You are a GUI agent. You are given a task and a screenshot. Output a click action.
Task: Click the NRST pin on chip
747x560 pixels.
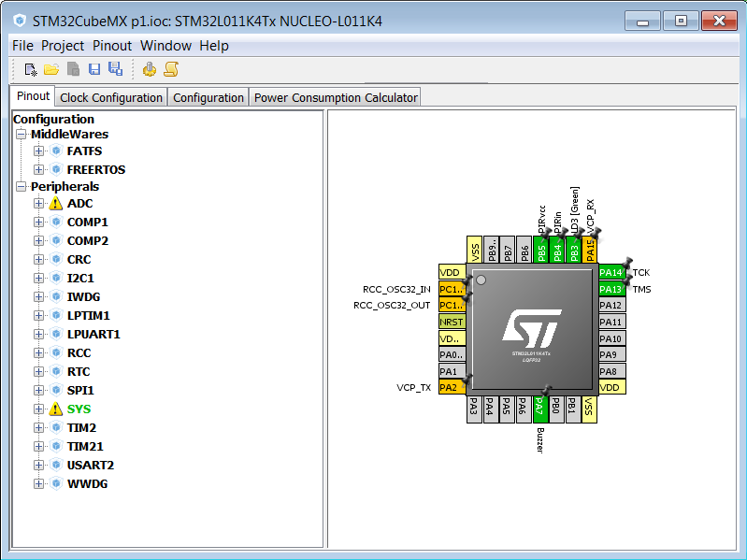[x=453, y=322]
